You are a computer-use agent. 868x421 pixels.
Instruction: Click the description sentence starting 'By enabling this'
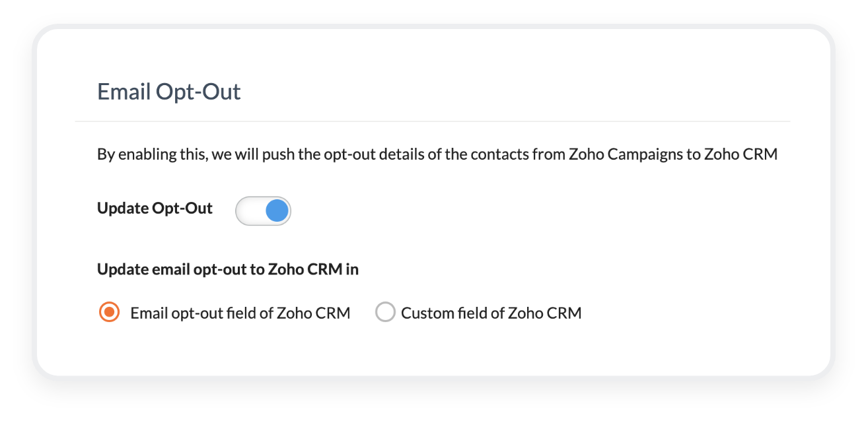[x=437, y=155]
